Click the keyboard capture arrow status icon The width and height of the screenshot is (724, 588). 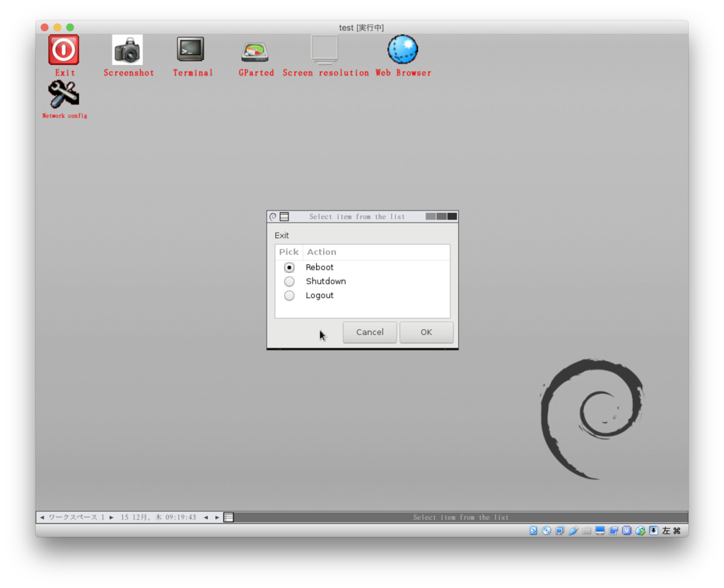(654, 531)
